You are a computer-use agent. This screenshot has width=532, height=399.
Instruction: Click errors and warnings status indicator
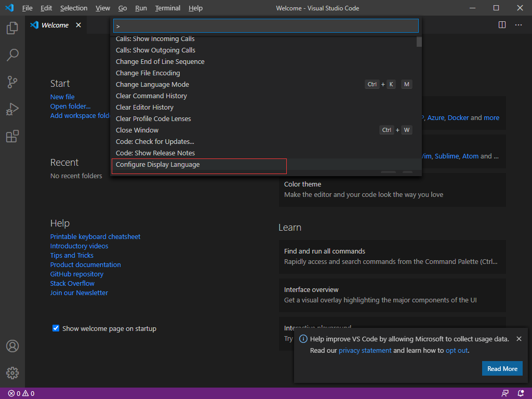click(21, 394)
